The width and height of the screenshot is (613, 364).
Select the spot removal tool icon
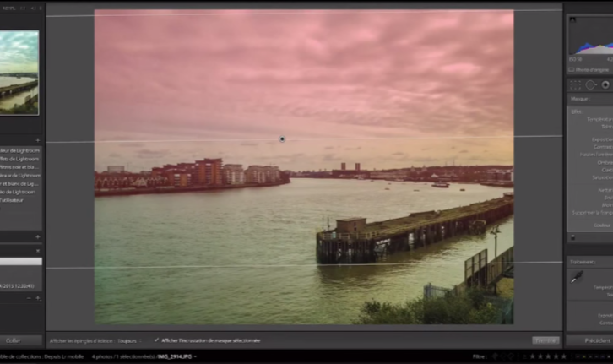tap(591, 84)
